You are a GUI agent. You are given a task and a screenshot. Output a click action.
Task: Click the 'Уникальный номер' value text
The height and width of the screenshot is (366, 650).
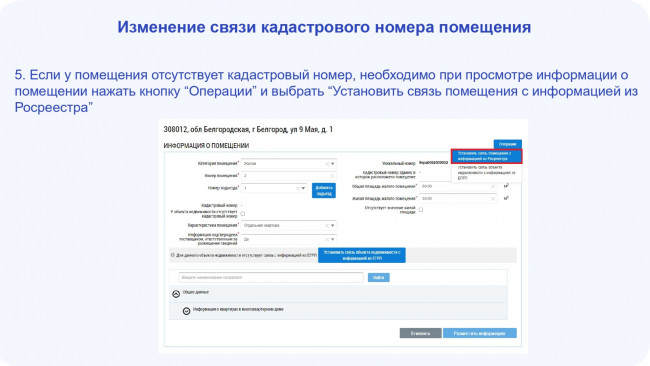[x=433, y=163]
